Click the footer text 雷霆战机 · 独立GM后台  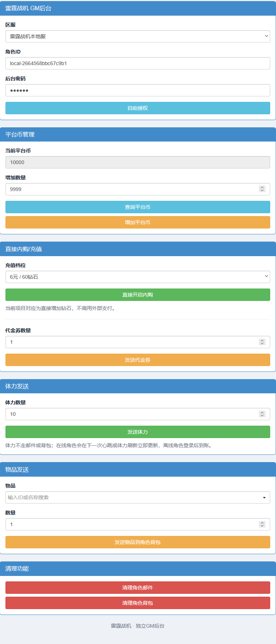137,626
